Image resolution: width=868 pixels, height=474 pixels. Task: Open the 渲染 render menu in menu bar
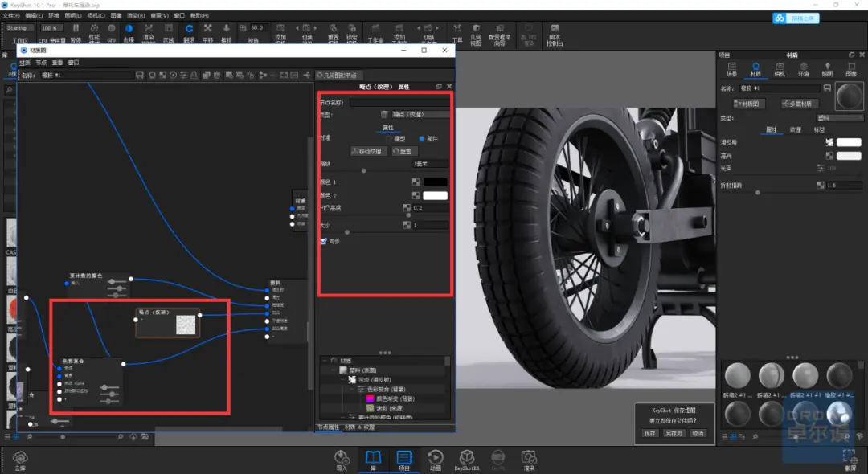click(136, 16)
